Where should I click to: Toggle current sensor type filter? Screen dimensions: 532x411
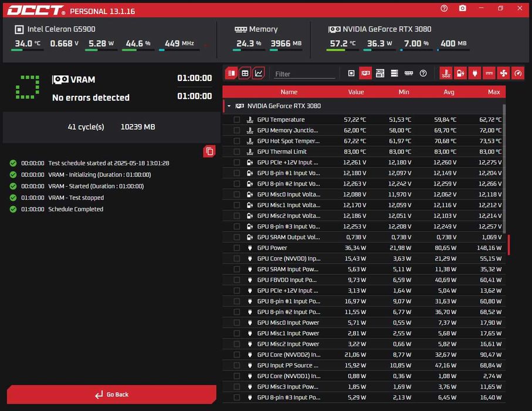coord(489,73)
